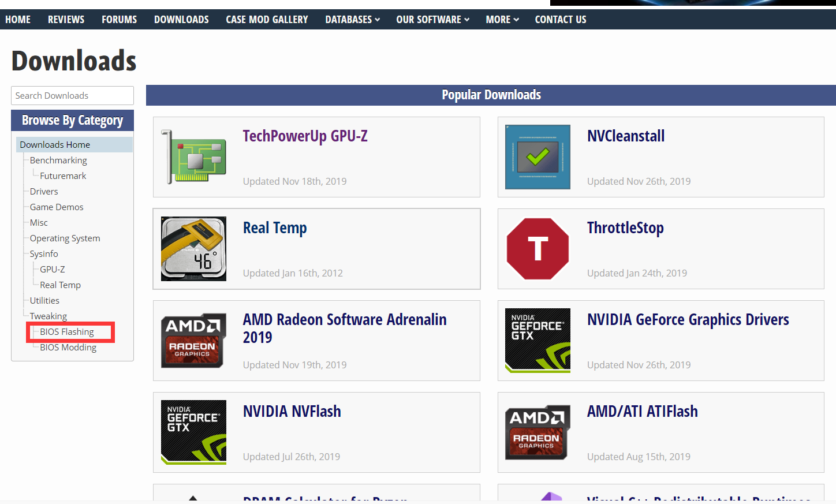Click the NVCleanstall chip checkmark icon
836x504 pixels.
click(538, 157)
